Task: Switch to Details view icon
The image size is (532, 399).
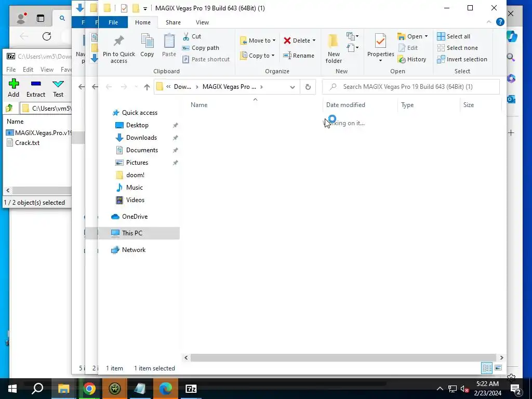Action: pos(487,368)
